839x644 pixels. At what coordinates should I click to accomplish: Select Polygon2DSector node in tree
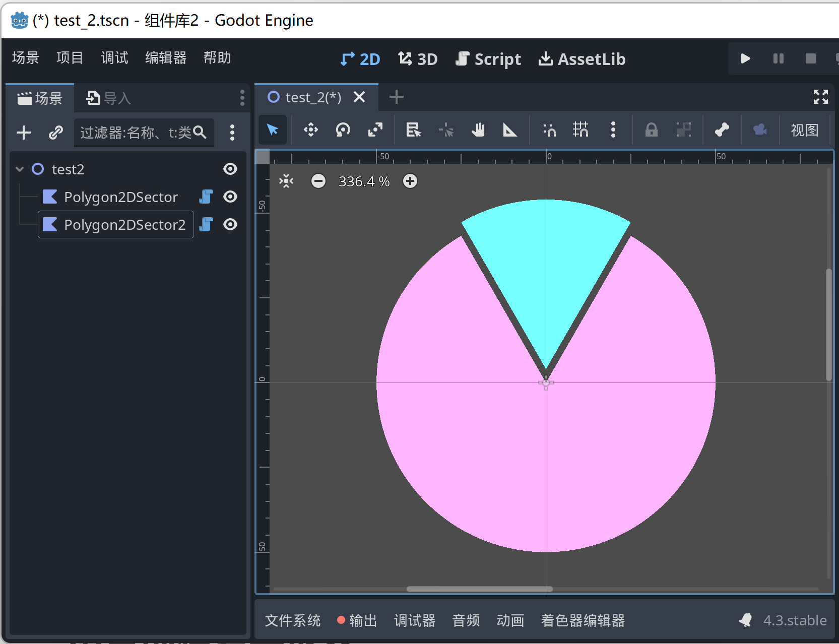click(x=121, y=197)
